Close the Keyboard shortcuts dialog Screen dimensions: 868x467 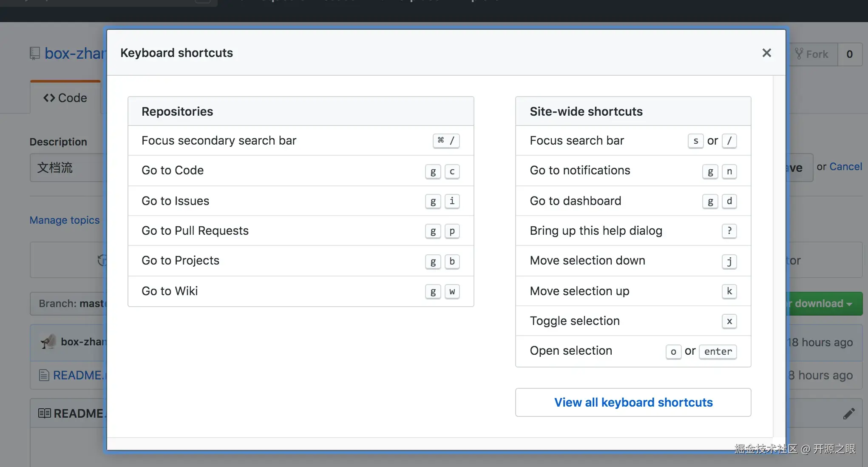tap(766, 53)
